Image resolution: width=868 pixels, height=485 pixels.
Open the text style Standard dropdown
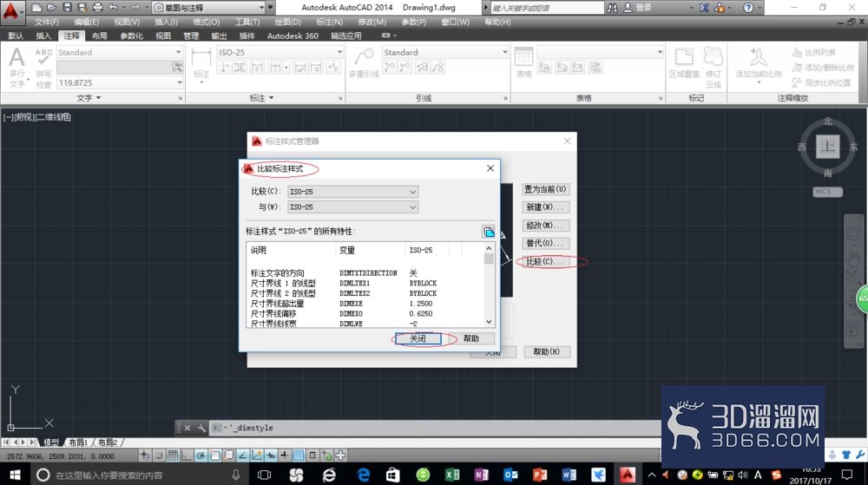[x=120, y=52]
